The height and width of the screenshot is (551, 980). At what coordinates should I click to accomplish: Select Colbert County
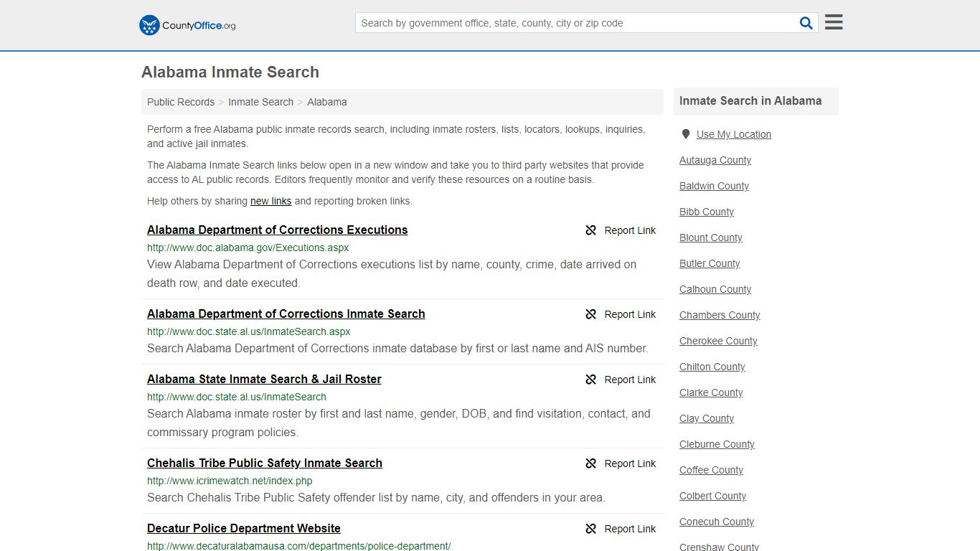point(712,496)
